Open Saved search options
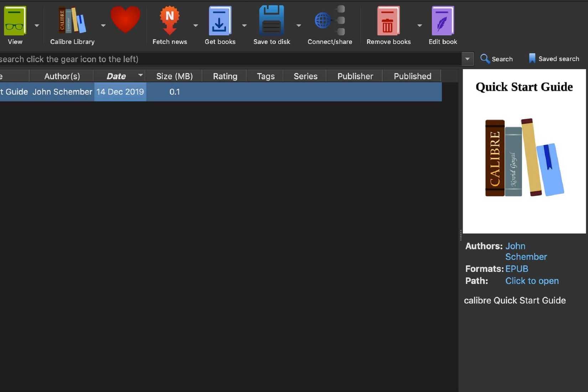The width and height of the screenshot is (588, 392). pyautogui.click(x=553, y=58)
